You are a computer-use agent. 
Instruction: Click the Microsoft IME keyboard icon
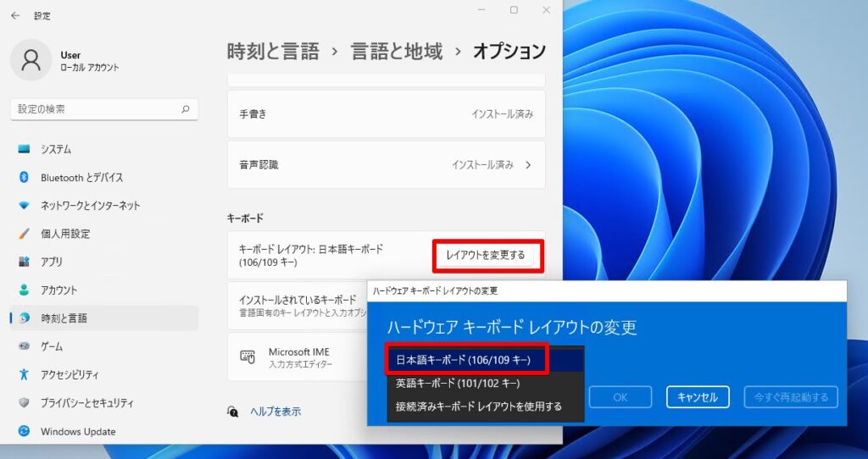coord(248,357)
